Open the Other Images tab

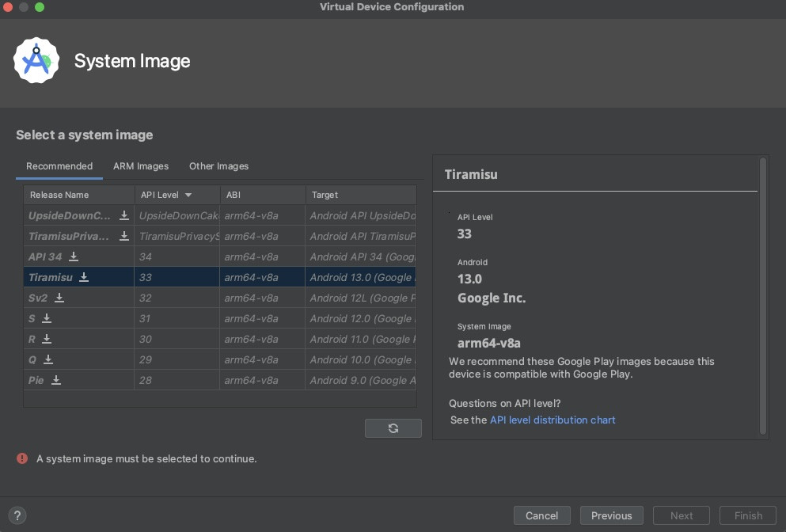pos(218,166)
